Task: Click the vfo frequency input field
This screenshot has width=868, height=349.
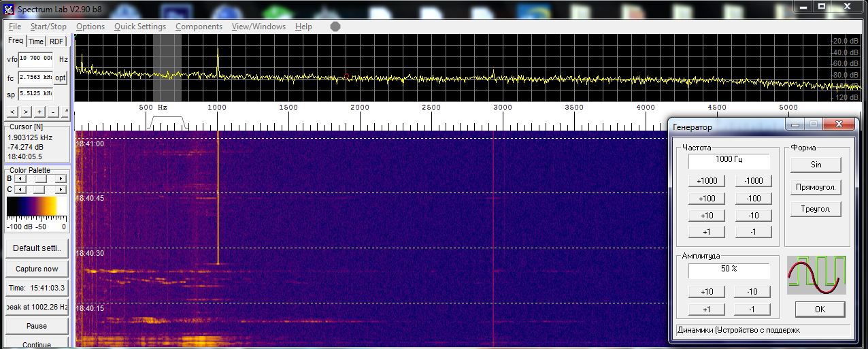Action: (36, 59)
